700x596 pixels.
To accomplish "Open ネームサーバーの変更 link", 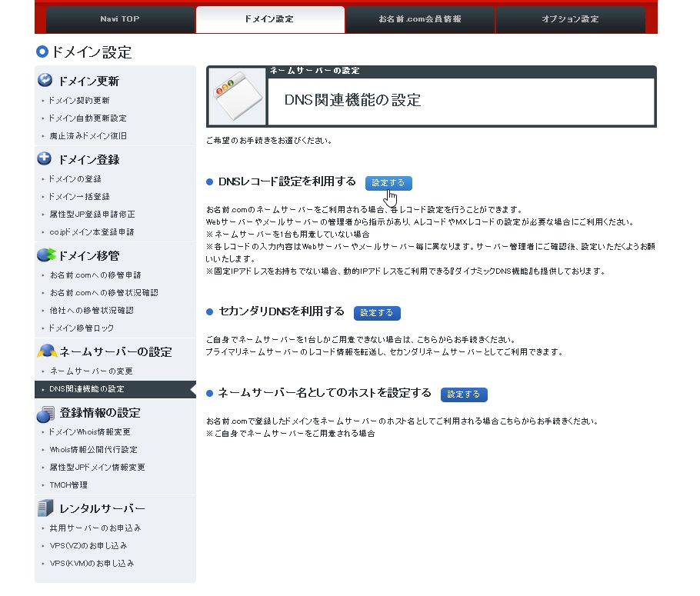I will click(91, 371).
